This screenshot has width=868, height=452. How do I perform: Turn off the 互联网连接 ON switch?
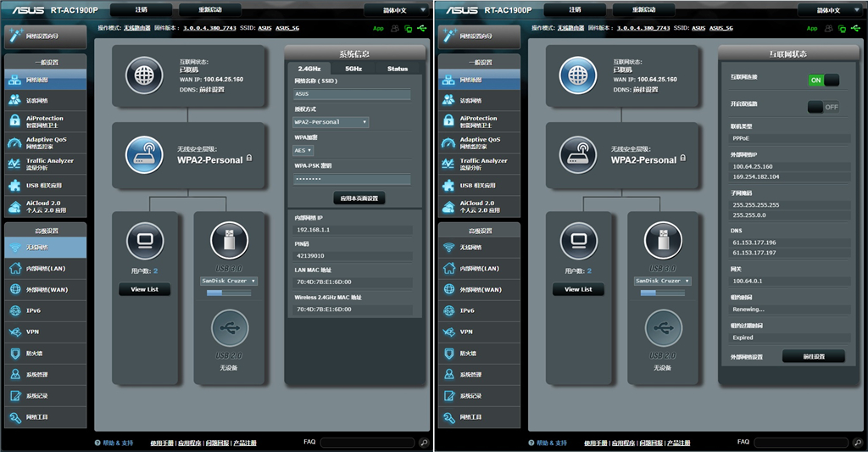pos(823,80)
